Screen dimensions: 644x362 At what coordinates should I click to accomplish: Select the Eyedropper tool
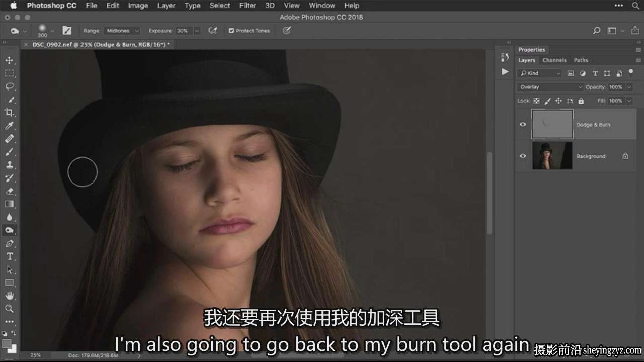click(9, 126)
